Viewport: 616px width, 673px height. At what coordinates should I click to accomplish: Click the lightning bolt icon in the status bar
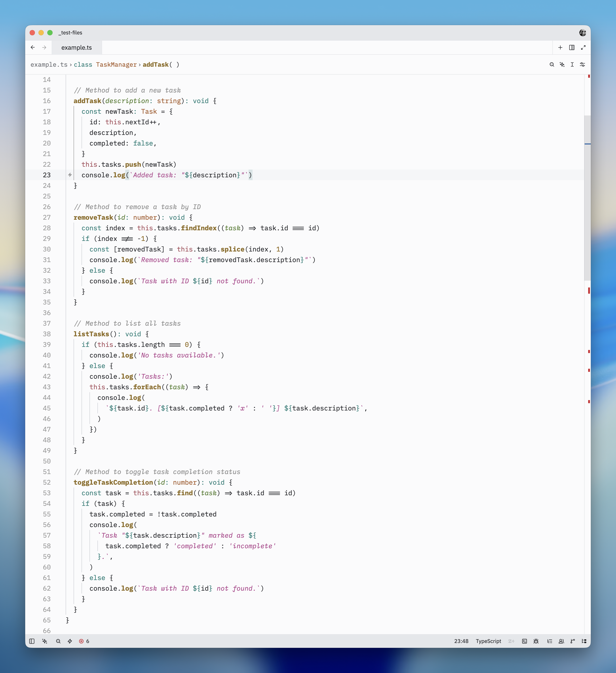point(70,641)
